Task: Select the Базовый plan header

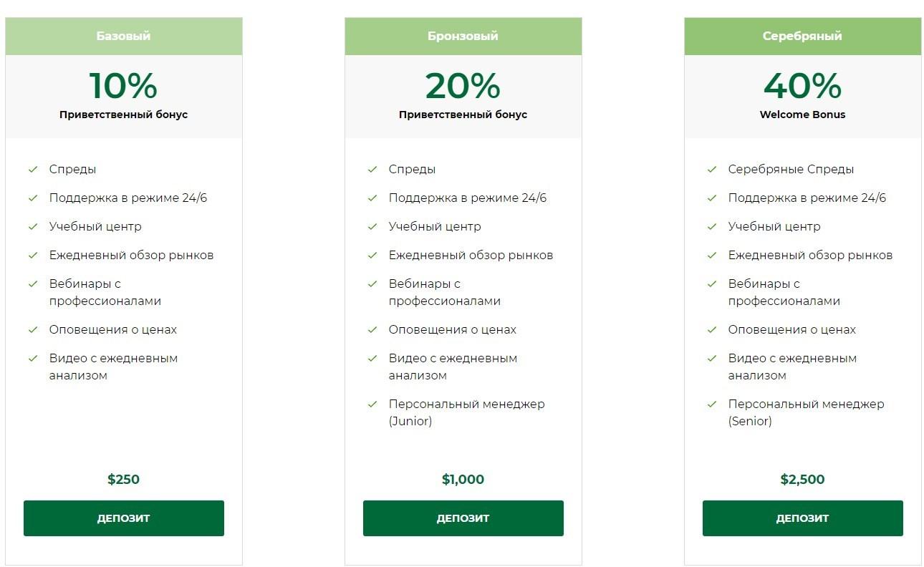Action: pos(124,37)
